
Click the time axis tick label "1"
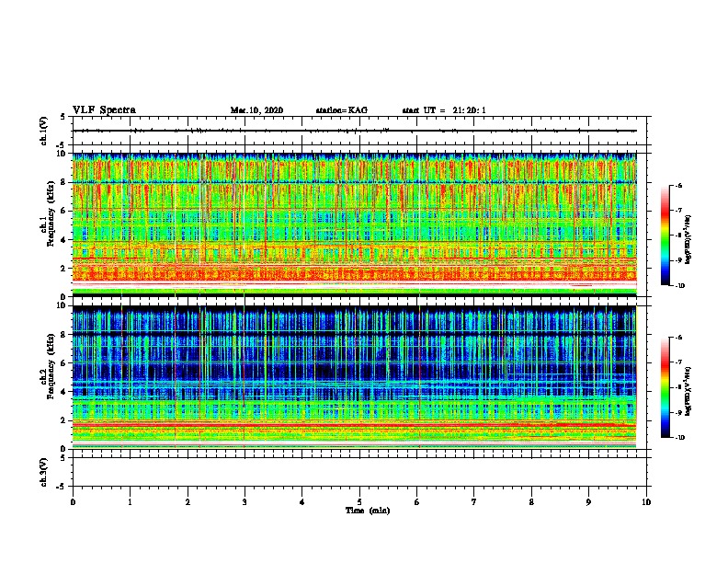click(x=130, y=502)
